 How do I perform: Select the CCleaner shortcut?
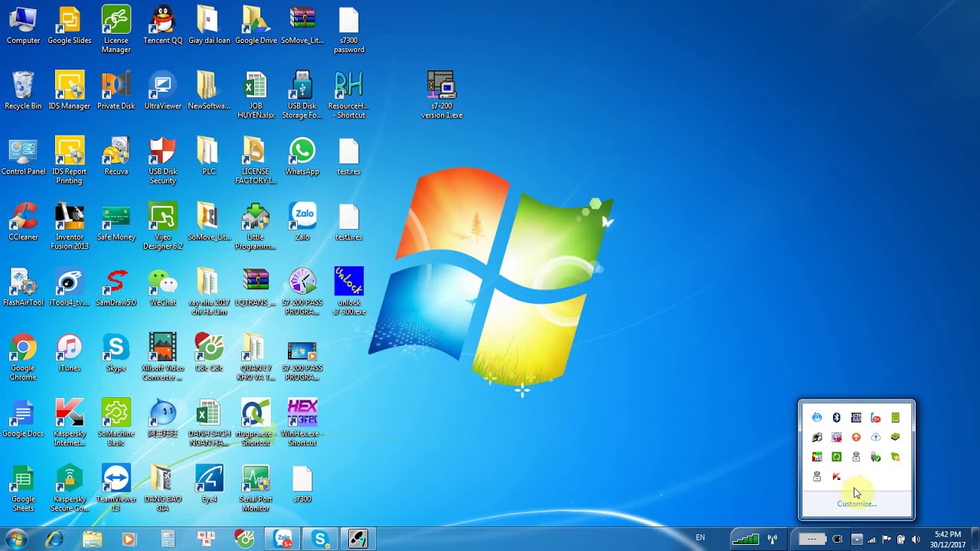pyautogui.click(x=23, y=222)
